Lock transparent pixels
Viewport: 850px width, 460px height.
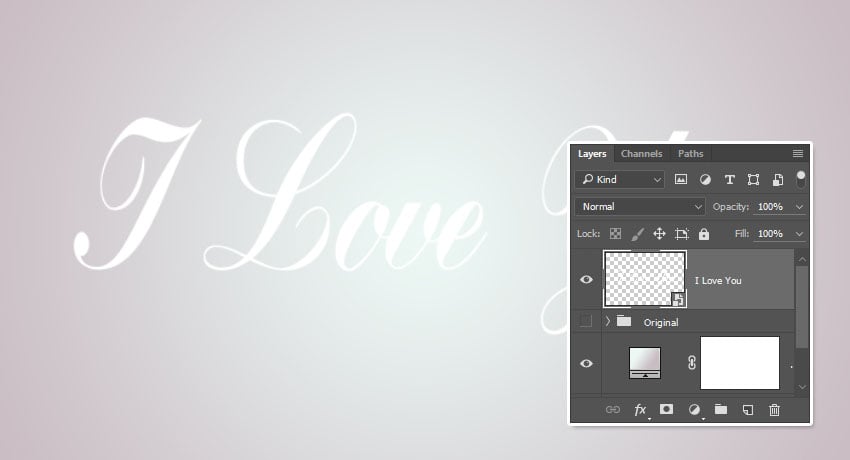click(x=615, y=234)
